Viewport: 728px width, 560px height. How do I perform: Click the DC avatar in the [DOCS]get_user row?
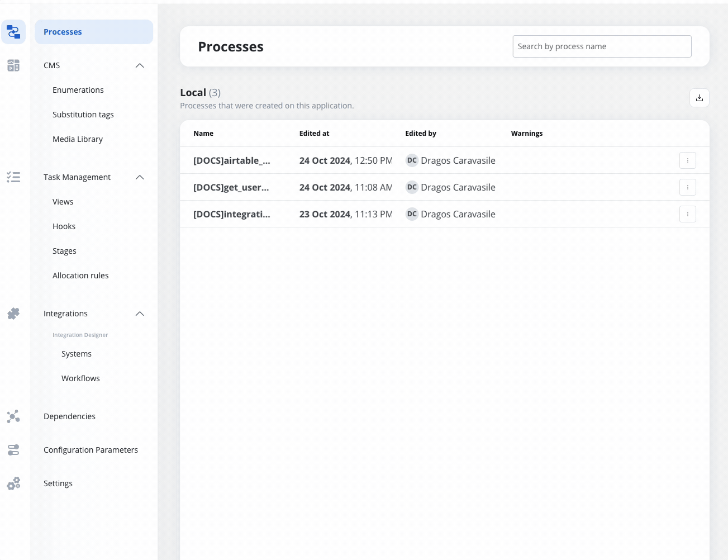(x=412, y=187)
